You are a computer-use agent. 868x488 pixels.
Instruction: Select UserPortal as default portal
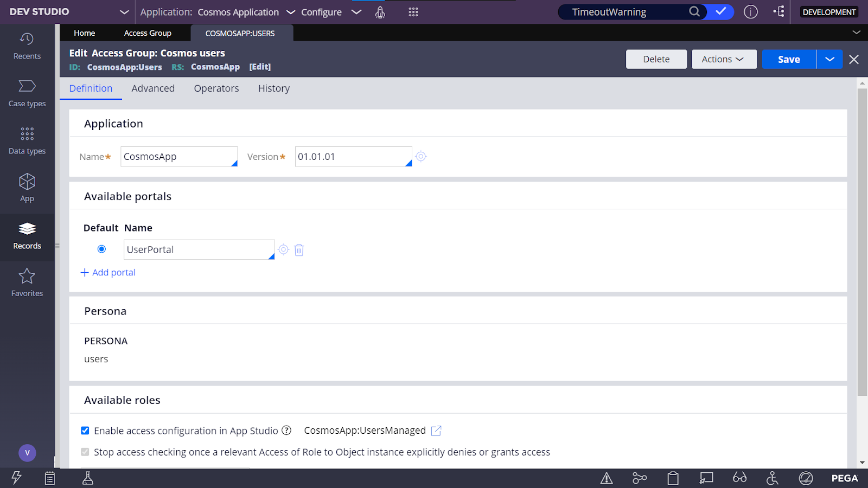pos(101,249)
